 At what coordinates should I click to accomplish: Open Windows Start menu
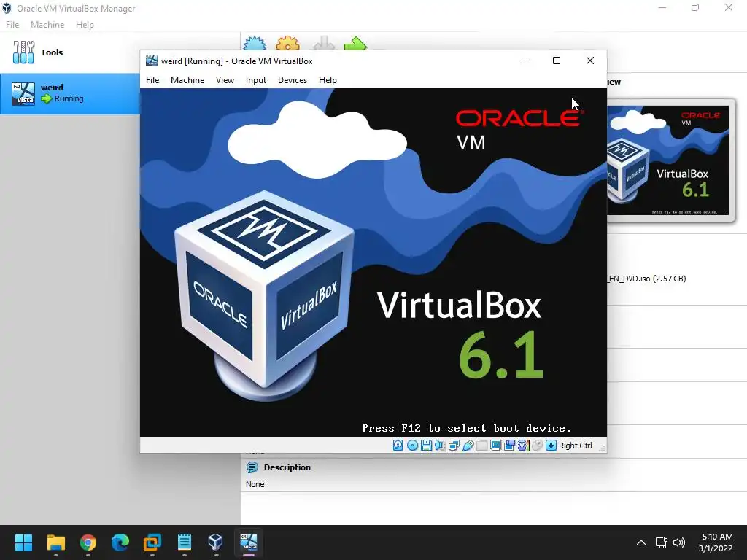coord(23,542)
